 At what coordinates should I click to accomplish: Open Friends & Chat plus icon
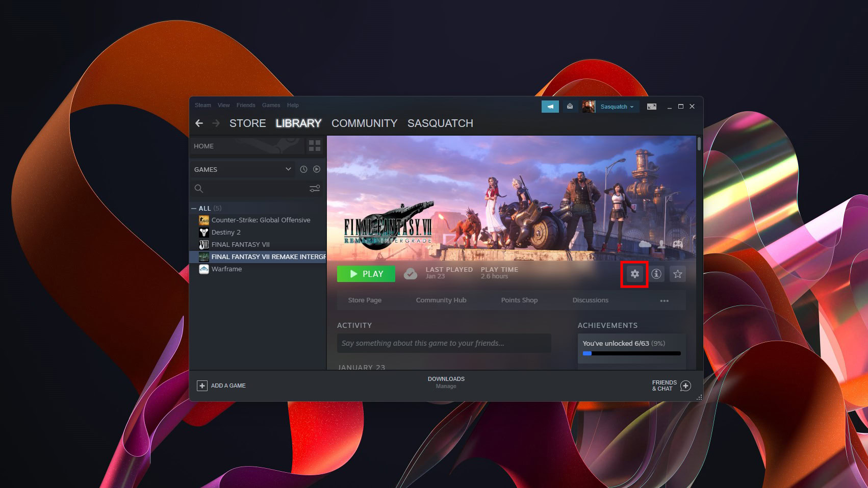pyautogui.click(x=686, y=386)
